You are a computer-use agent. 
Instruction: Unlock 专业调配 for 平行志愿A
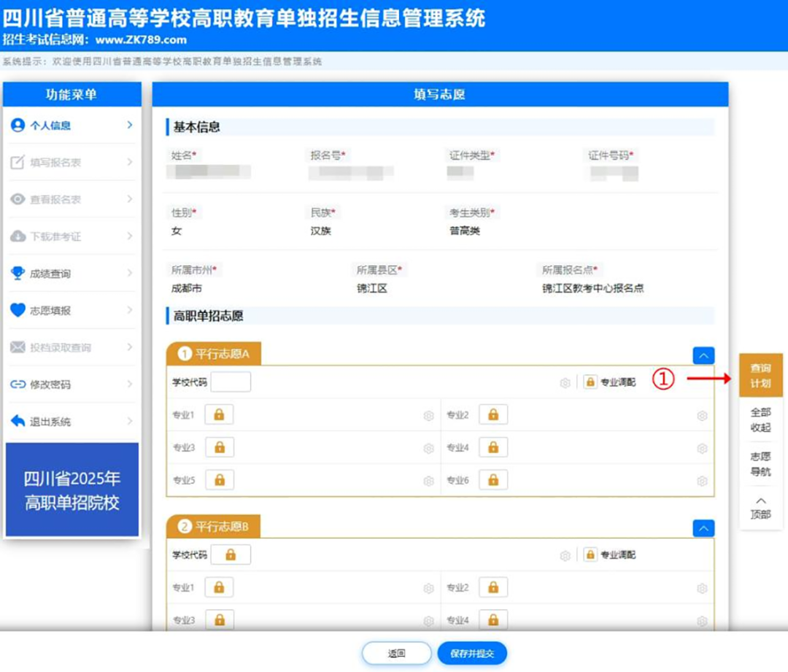[591, 381]
